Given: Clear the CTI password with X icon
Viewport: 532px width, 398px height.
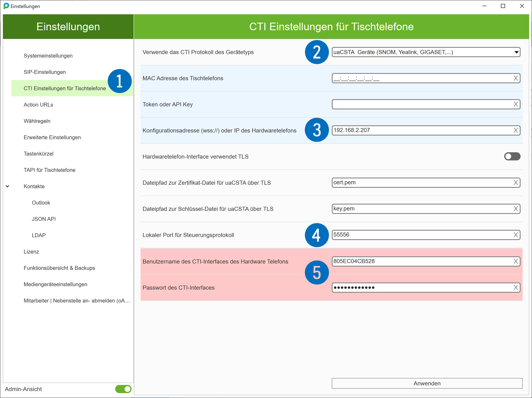Looking at the screenshot, I should (x=516, y=287).
